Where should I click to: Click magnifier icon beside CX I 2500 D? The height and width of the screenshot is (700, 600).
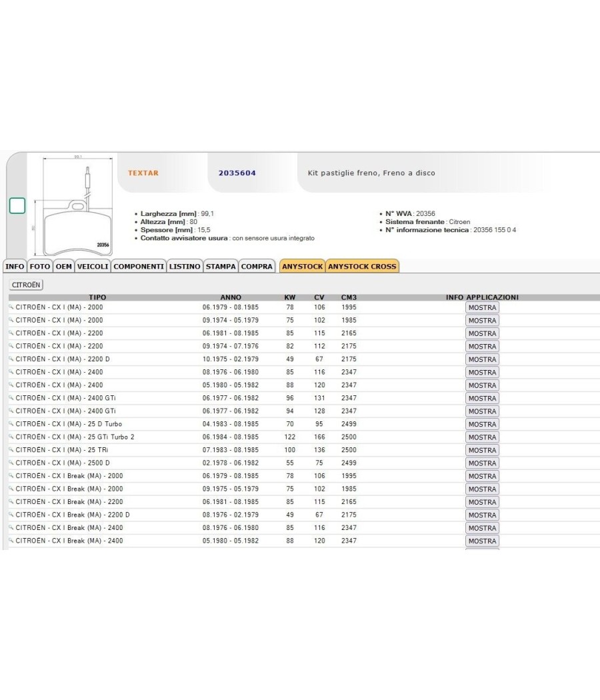click(x=11, y=463)
